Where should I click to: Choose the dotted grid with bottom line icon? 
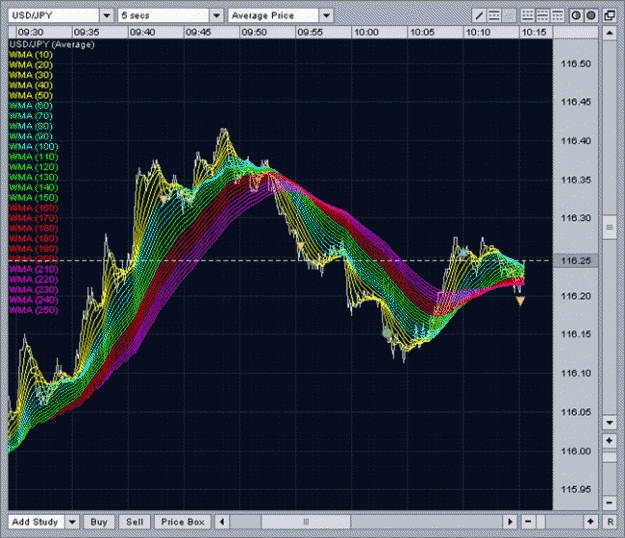[527, 16]
